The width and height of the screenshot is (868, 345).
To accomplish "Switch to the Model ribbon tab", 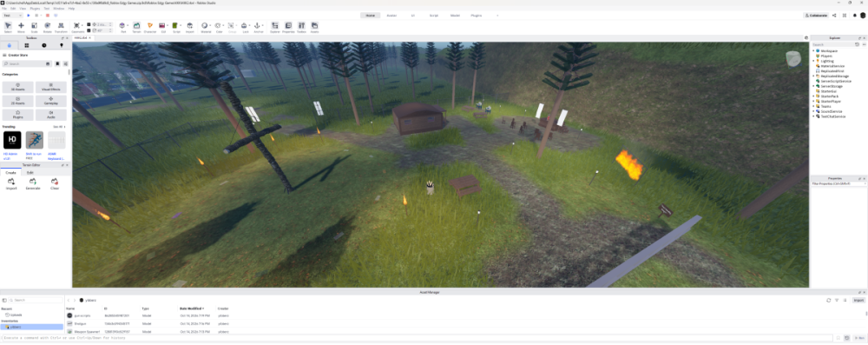I will click(455, 16).
